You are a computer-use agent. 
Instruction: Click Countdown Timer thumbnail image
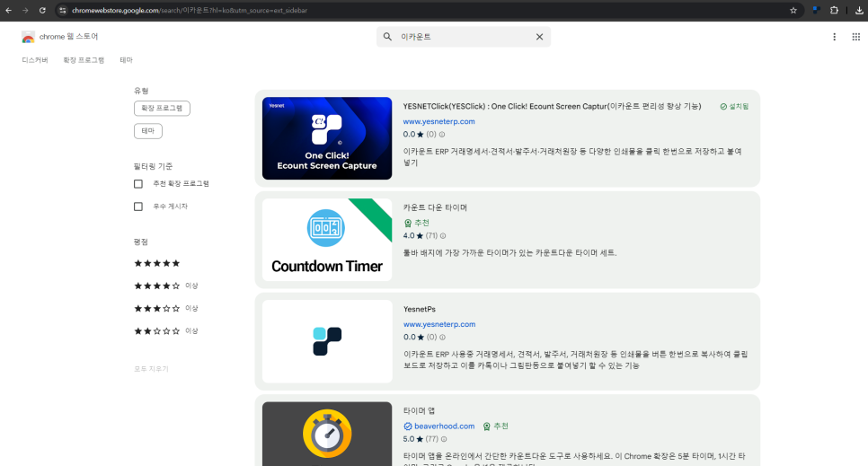327,240
